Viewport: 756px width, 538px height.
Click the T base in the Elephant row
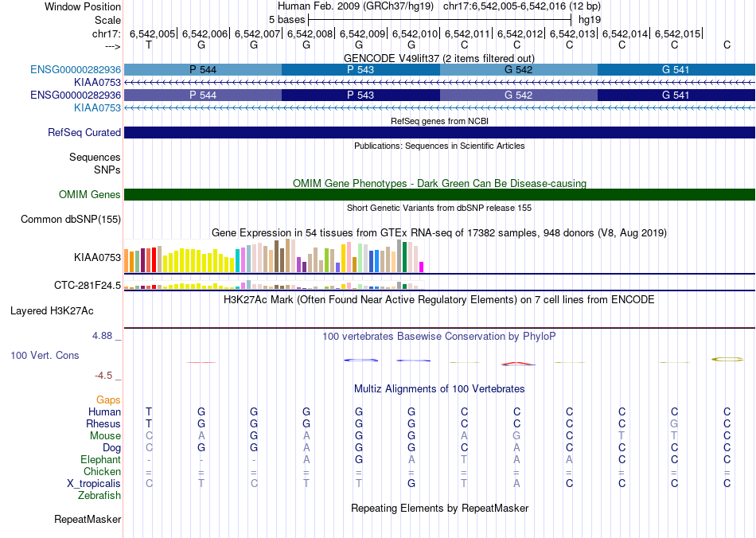pyautogui.click(x=464, y=459)
